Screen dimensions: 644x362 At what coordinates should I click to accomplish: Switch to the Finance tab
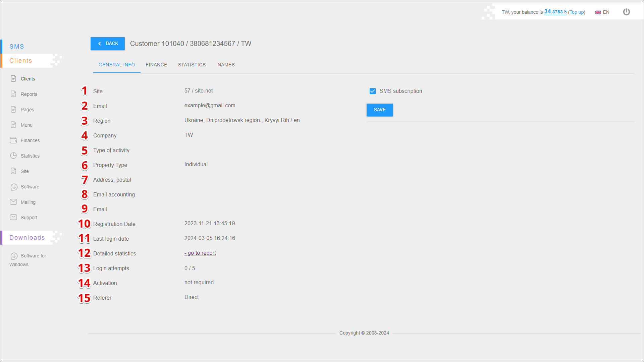156,65
